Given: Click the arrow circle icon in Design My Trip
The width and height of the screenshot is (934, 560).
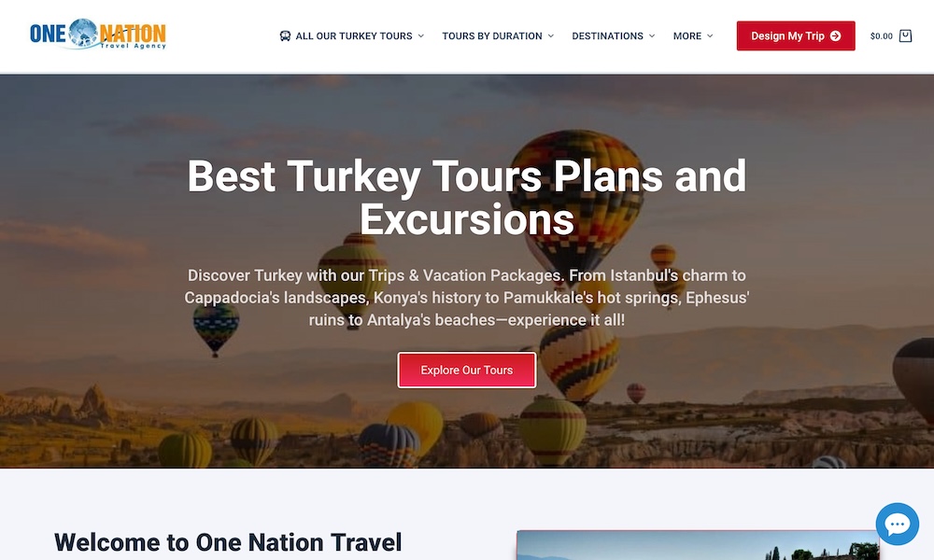Looking at the screenshot, I should [x=835, y=35].
